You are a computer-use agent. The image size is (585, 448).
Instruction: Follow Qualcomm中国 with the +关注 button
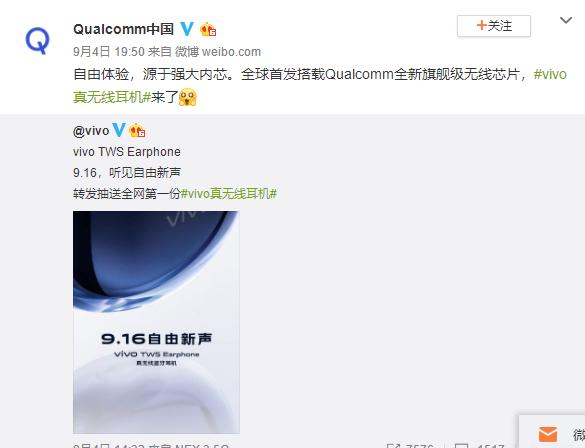[x=494, y=26]
